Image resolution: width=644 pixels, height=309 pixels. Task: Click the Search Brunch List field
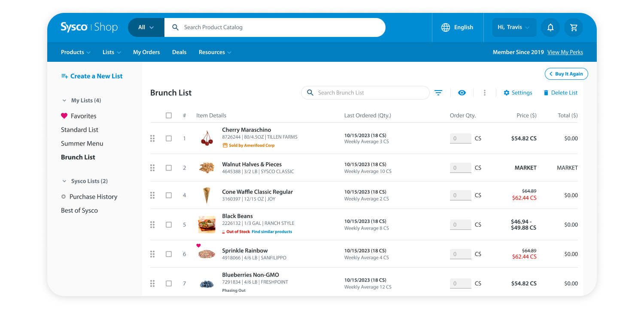point(365,93)
